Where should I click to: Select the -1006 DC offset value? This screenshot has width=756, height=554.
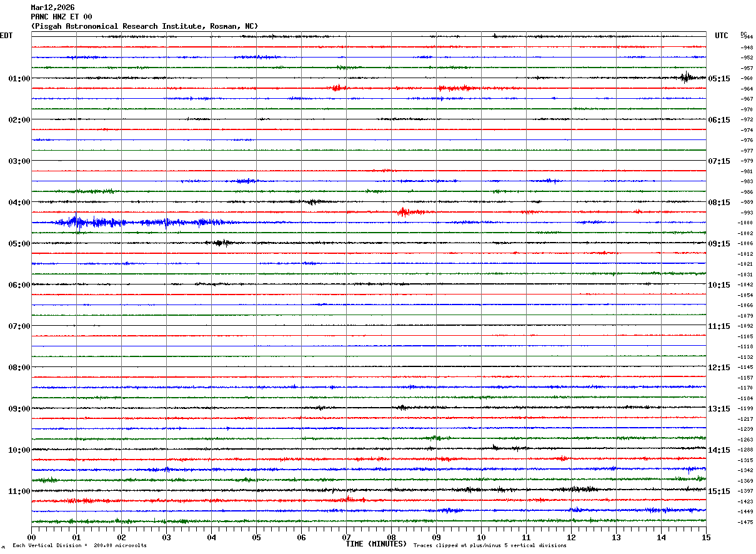coord(747,244)
